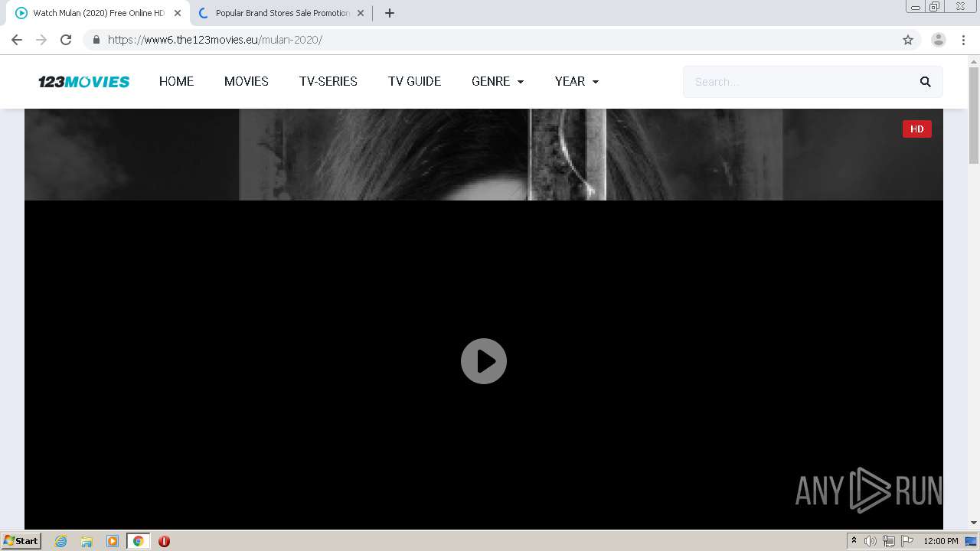Screen dimensions: 980x551
Task: Open the Chrome profile avatar
Action: click(939, 40)
